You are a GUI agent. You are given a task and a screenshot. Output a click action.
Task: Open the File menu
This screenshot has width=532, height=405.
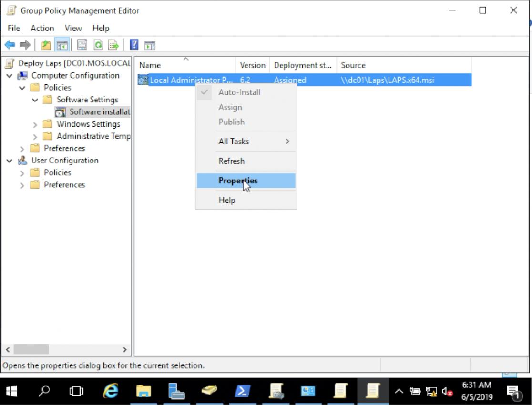(14, 28)
